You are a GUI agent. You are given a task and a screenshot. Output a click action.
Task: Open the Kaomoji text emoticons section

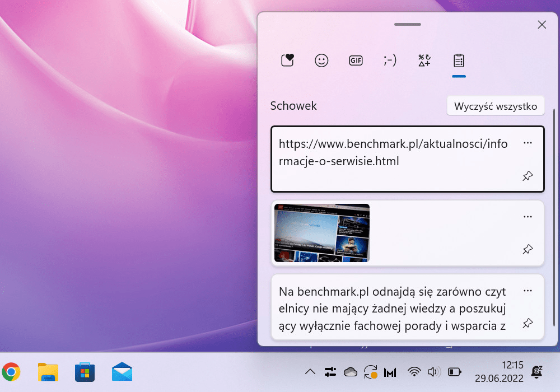(390, 60)
